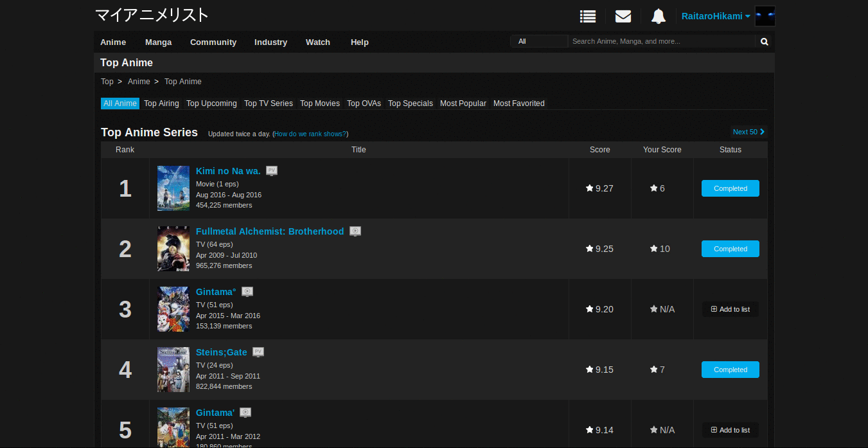This screenshot has width=868, height=448.
Task: Switch to Most Favorited tab
Action: (519, 103)
